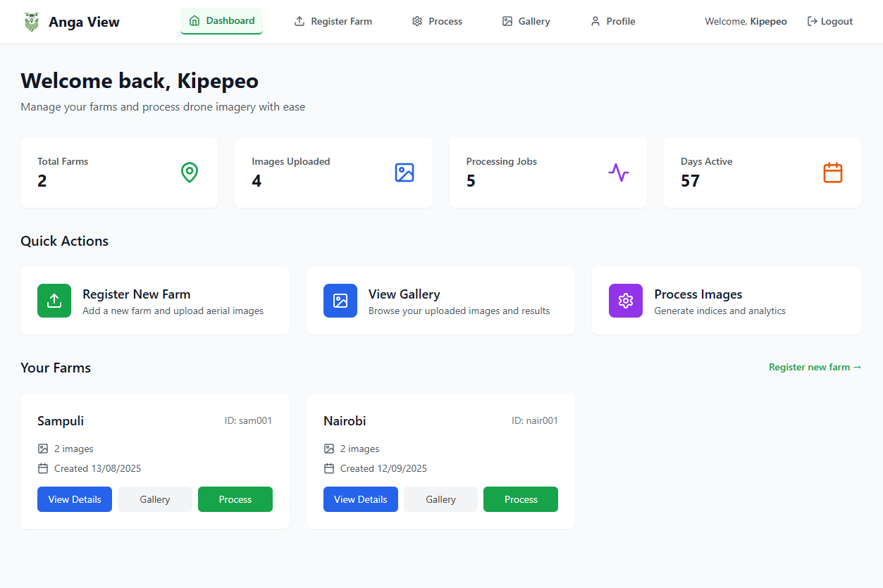Open the Process navigation item
The width and height of the screenshot is (883, 588).
[x=437, y=22]
